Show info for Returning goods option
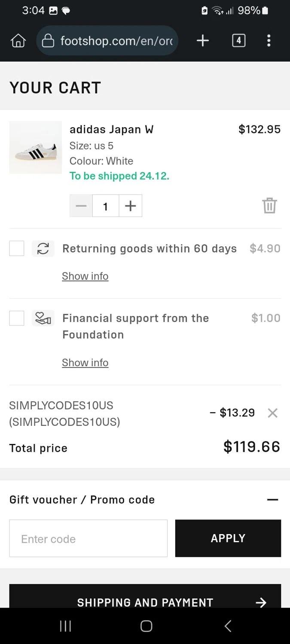This screenshot has width=290, height=644. pos(85,276)
